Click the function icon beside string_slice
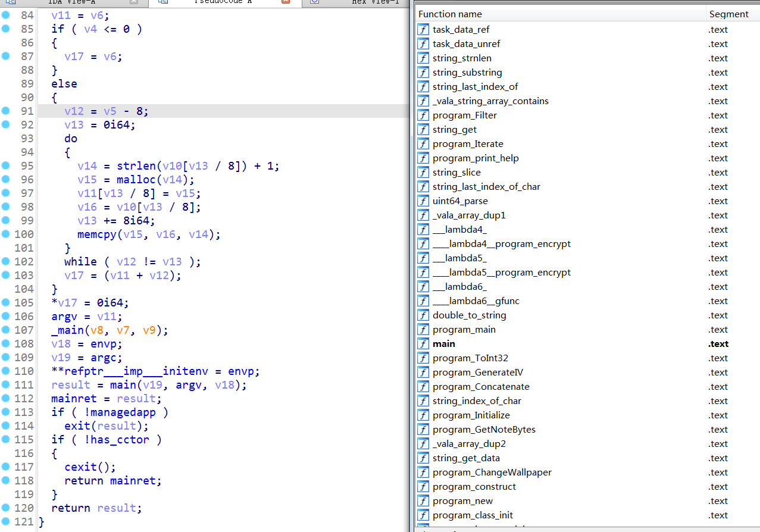Image resolution: width=760 pixels, height=532 pixels. (x=423, y=173)
